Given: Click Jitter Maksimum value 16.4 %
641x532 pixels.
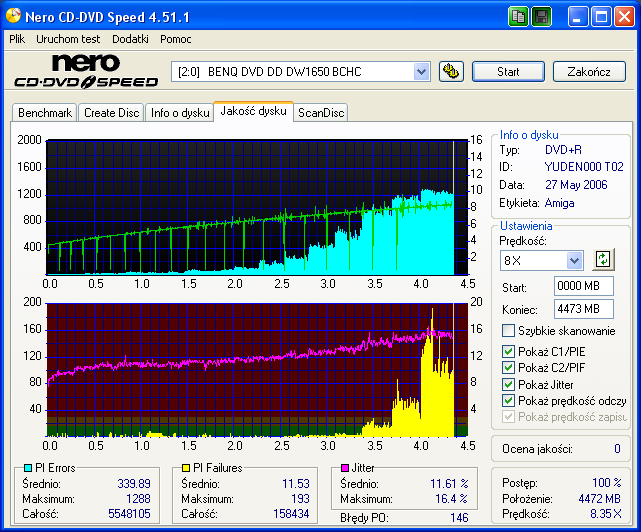Looking at the screenshot, I should (451, 499).
